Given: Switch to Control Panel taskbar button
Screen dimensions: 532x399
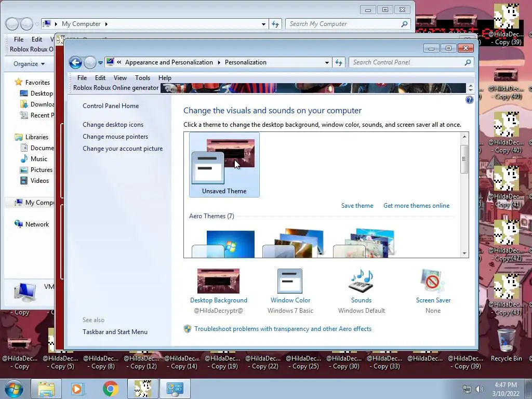Looking at the screenshot, I should (x=175, y=389).
